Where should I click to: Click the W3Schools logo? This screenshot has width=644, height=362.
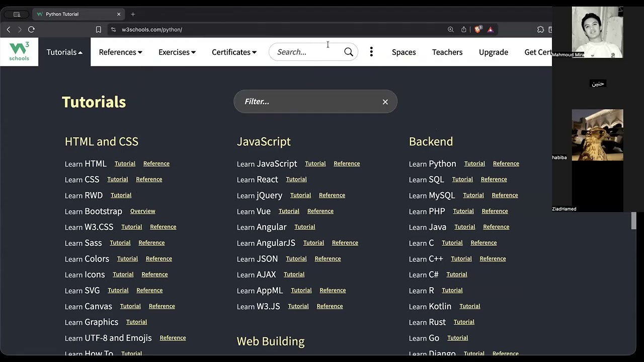[19, 52]
